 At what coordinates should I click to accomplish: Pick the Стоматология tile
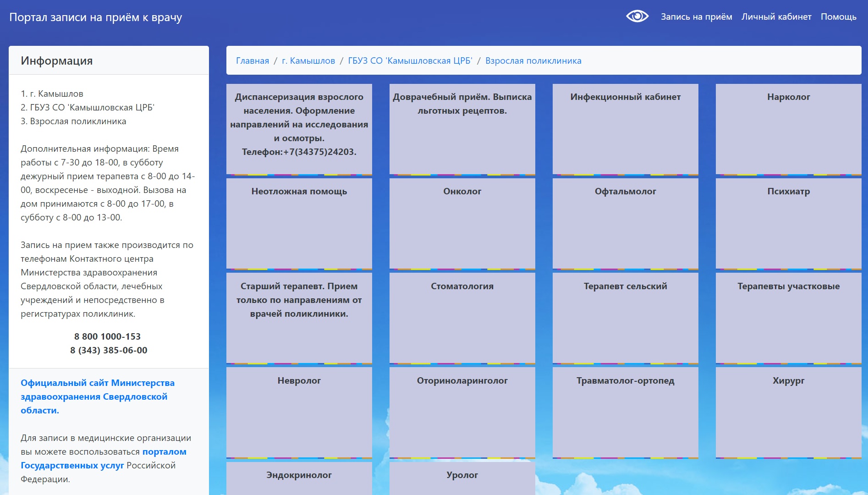point(462,317)
